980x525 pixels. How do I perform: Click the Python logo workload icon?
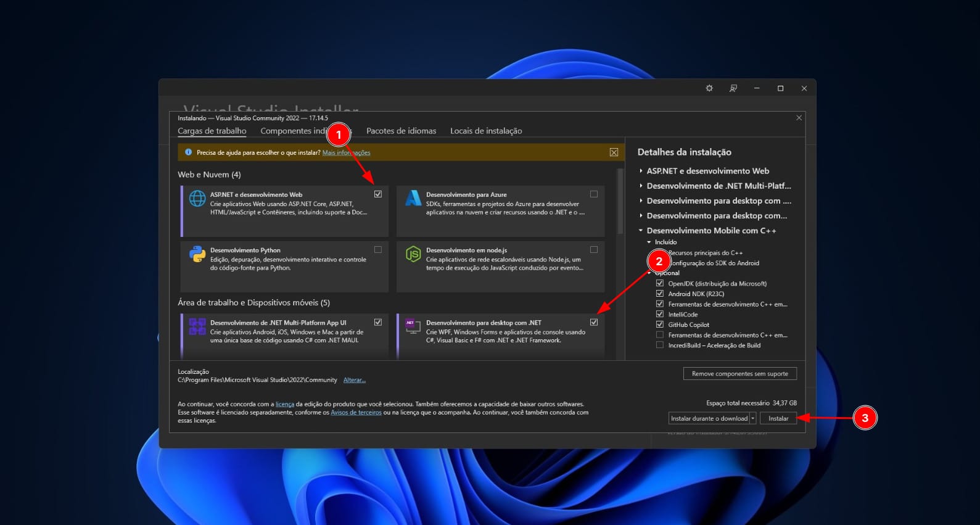point(197,254)
